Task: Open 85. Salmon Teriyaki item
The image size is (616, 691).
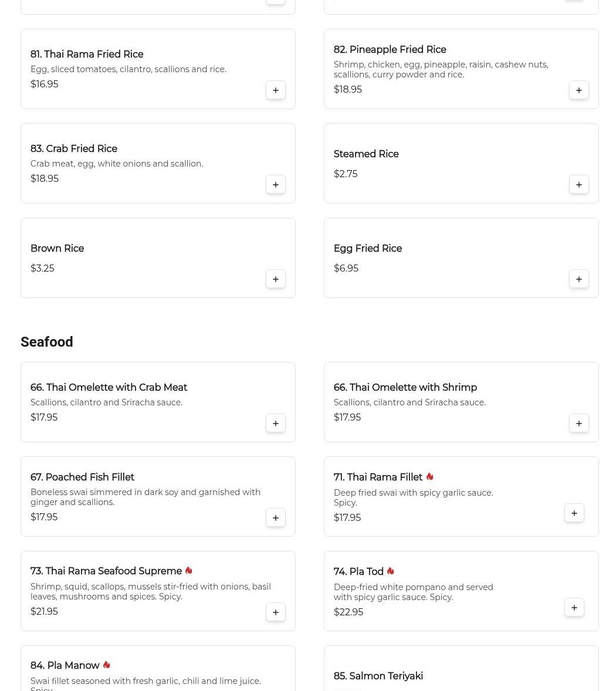Action: [378, 676]
